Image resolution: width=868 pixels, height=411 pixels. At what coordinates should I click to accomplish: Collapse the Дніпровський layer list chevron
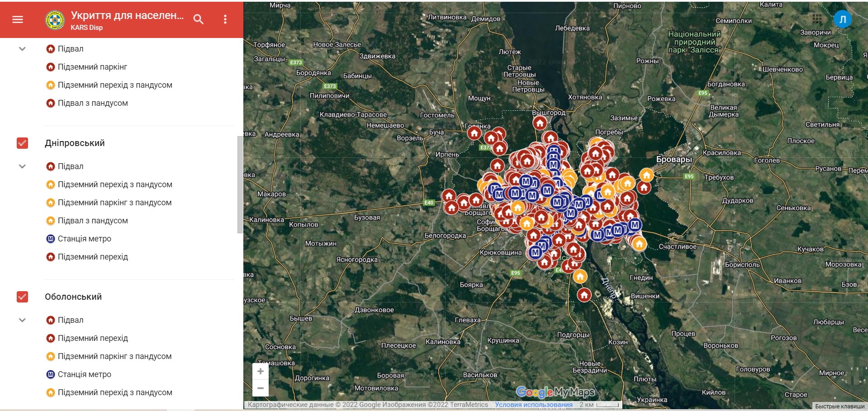[22, 166]
